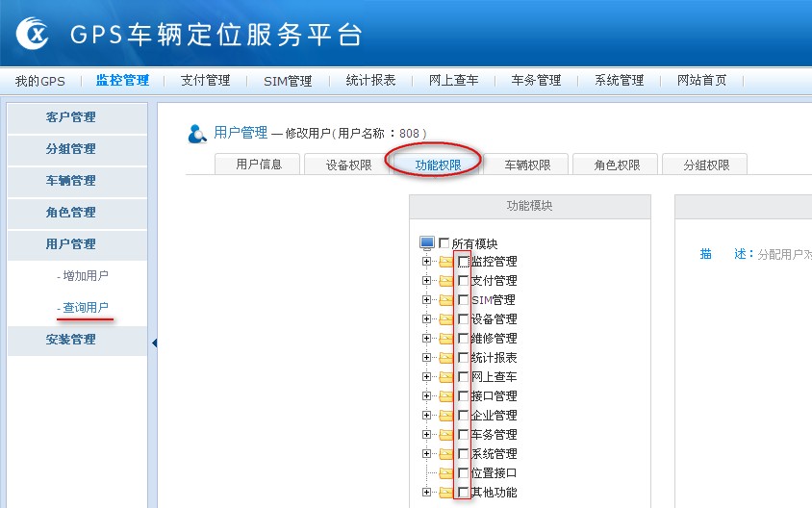
Task: Open the 增加用户 sidebar link
Action: pos(86,276)
